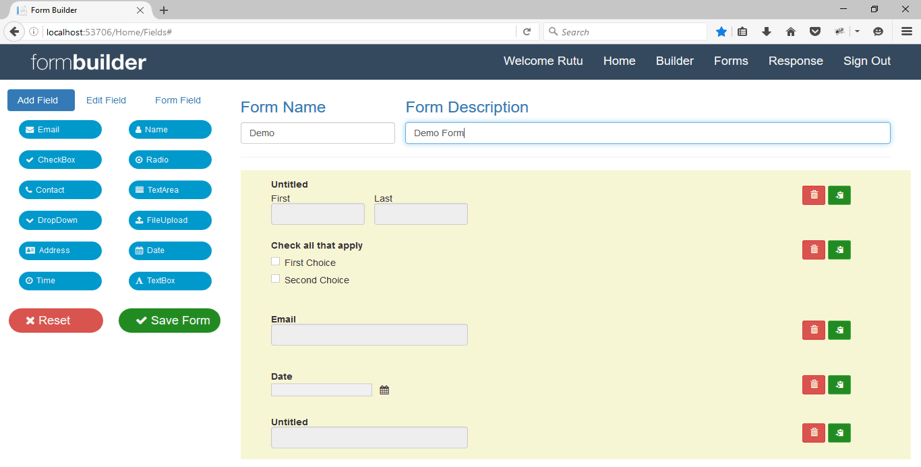Open the Firefox hamburger menu
This screenshot has height=467, width=921.
(906, 32)
